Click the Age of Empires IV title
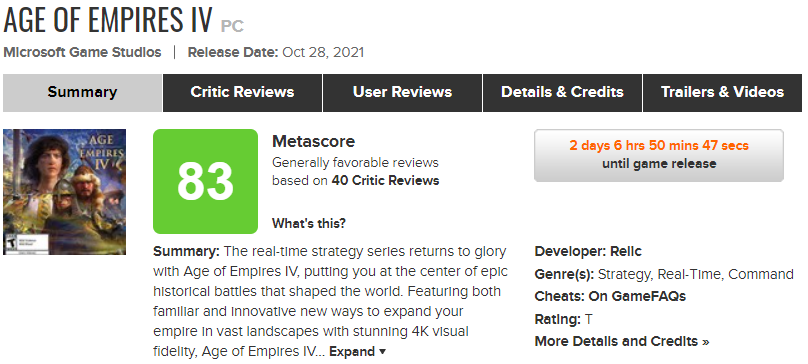This screenshot has height=364, width=808. click(x=108, y=20)
